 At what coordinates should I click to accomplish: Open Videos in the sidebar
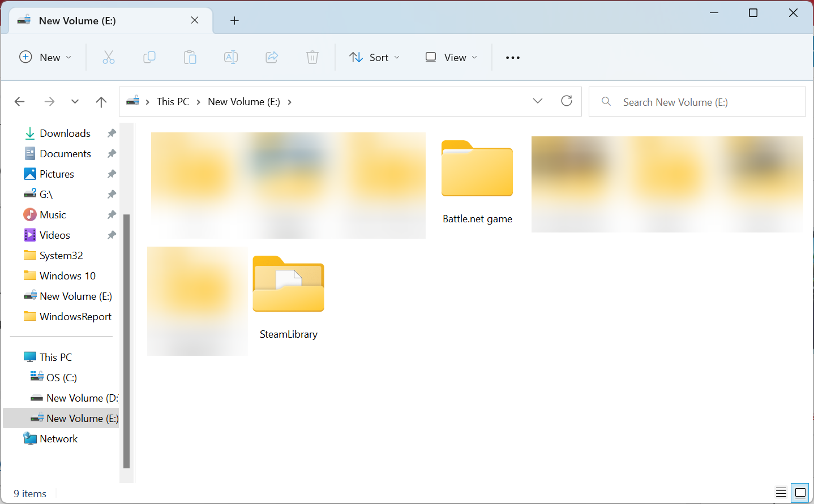click(55, 235)
